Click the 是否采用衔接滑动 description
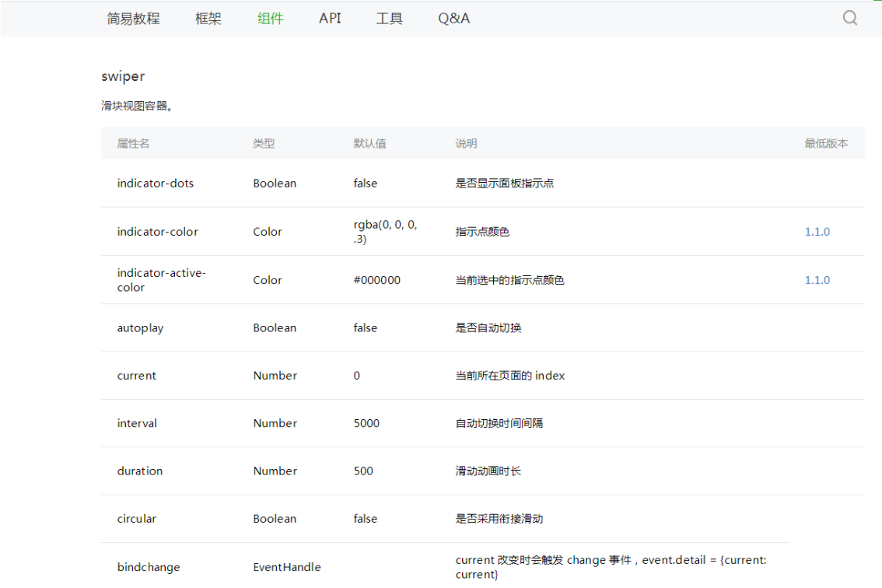 [x=499, y=520]
